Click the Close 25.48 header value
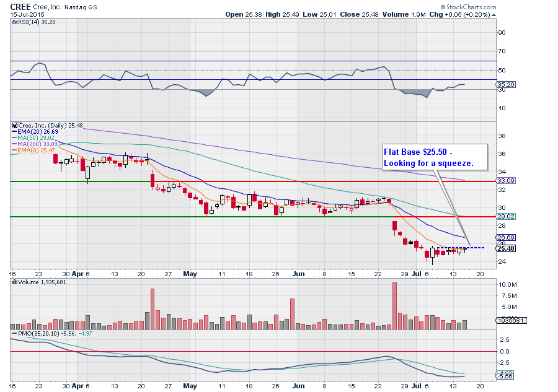This screenshot has height=392, width=558. [x=359, y=15]
